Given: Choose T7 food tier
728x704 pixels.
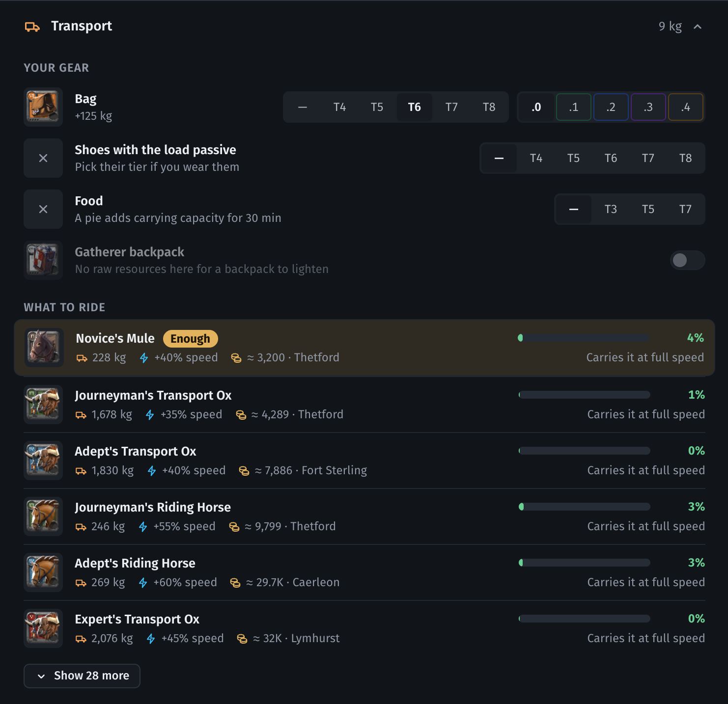Looking at the screenshot, I should (x=685, y=209).
